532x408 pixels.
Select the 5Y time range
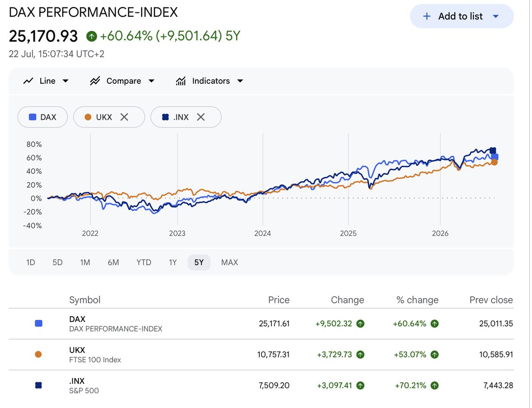[199, 263]
